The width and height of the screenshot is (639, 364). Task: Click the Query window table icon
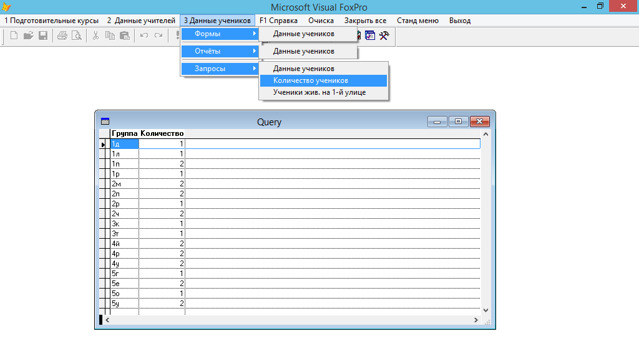point(105,122)
